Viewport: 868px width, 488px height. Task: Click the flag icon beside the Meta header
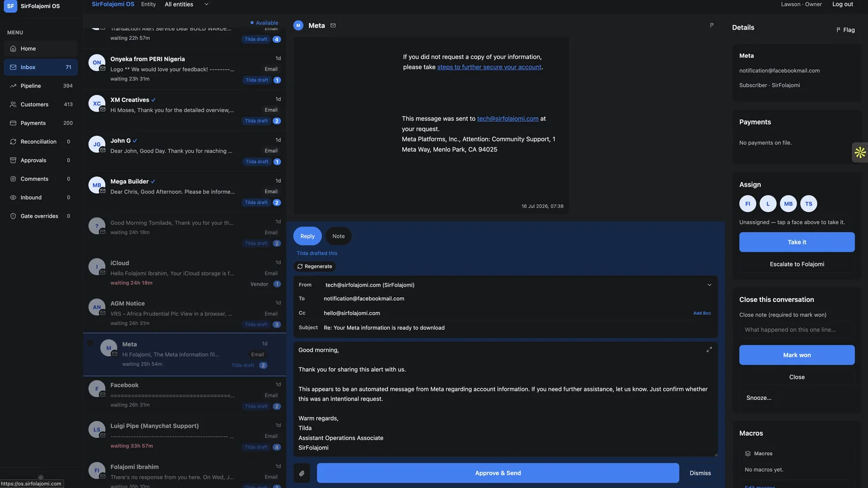click(x=712, y=25)
